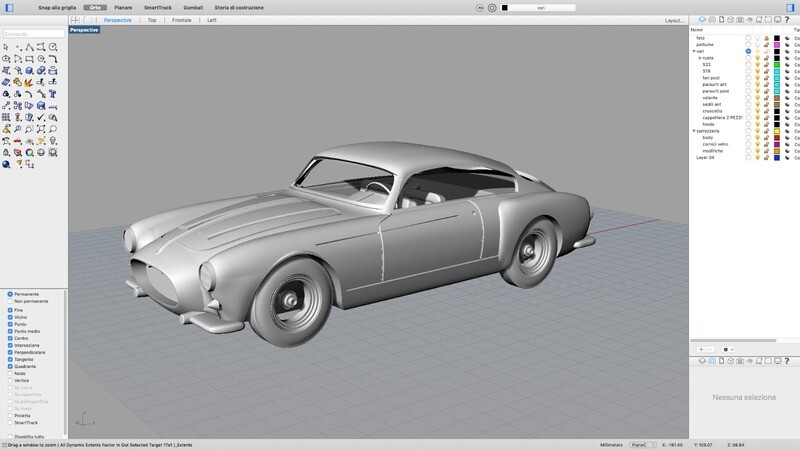Expand the ruote sublayer
The height and width of the screenshot is (450, 800).
tap(700, 58)
